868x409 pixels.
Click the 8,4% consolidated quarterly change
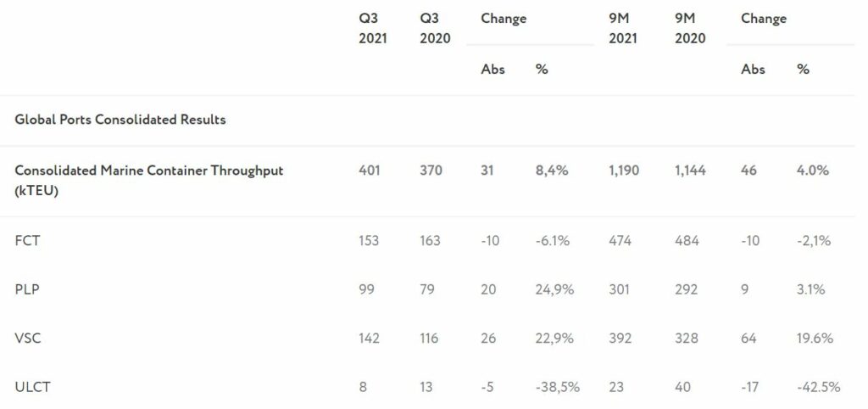point(552,171)
